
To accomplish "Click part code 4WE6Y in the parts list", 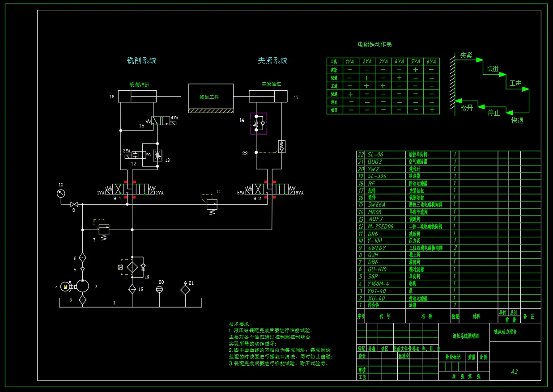I will click(x=377, y=248).
